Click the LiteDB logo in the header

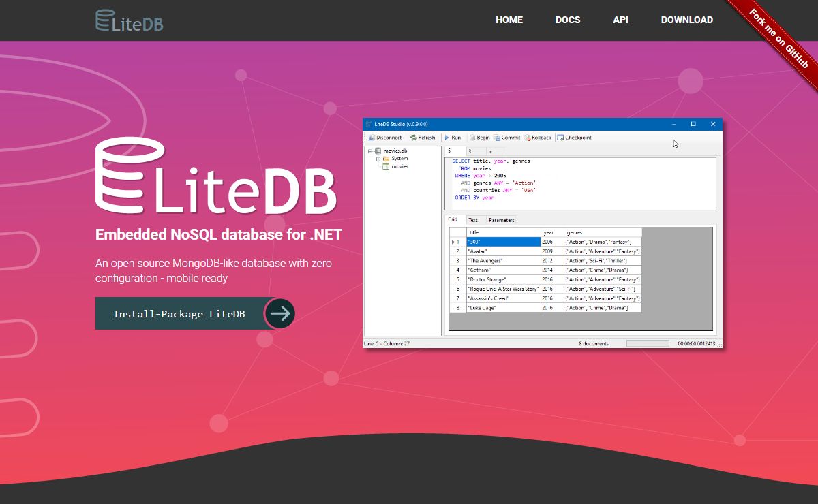click(x=130, y=20)
